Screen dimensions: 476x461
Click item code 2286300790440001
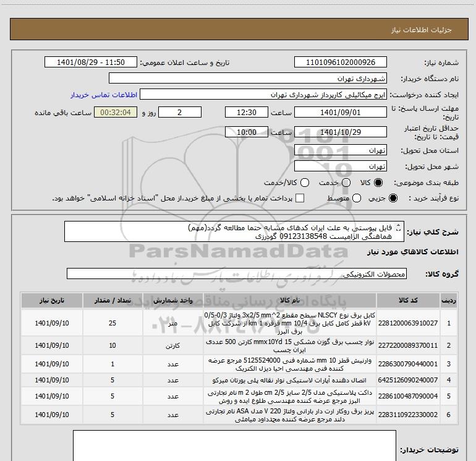coord(408,364)
